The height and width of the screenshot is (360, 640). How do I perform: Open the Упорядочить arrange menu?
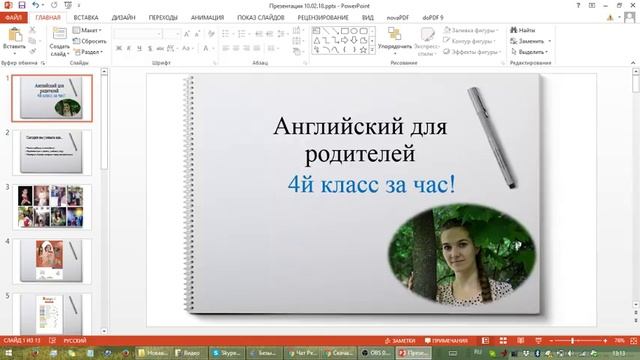pos(394,42)
